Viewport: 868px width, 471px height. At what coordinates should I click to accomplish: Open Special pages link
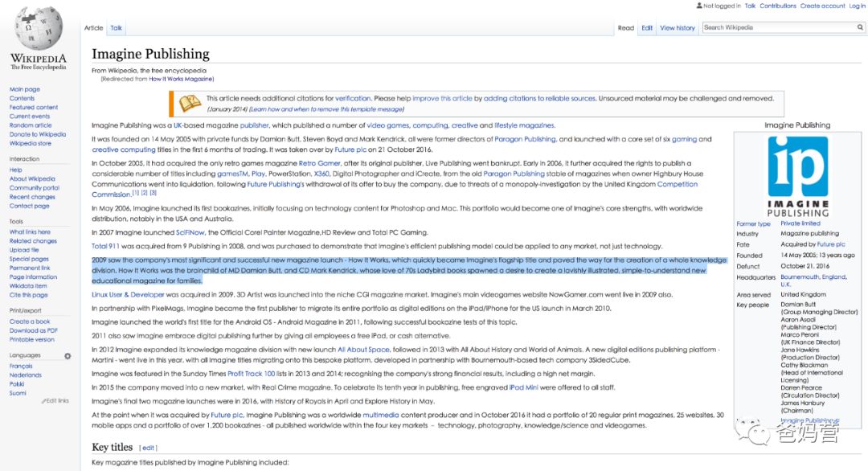click(x=29, y=259)
